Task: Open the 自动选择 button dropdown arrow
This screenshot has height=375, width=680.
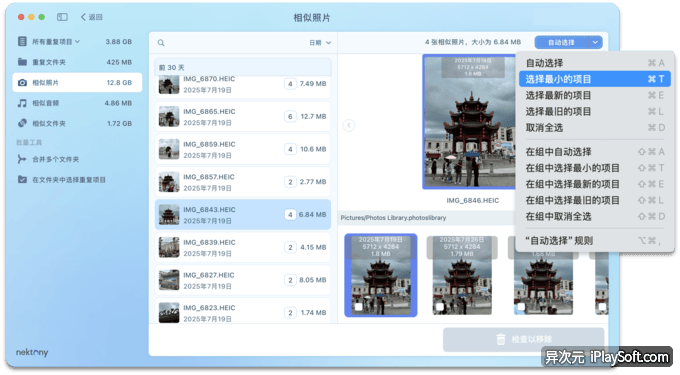Action: point(595,42)
